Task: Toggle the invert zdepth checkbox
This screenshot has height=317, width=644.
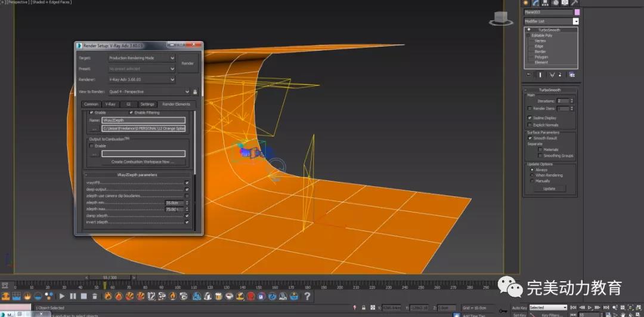Action: point(187,222)
